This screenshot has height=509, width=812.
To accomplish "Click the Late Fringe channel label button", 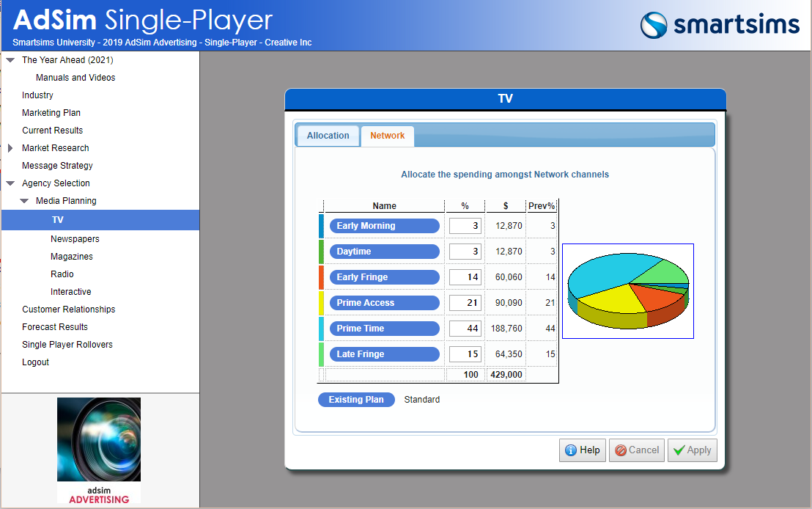I will [x=384, y=354].
